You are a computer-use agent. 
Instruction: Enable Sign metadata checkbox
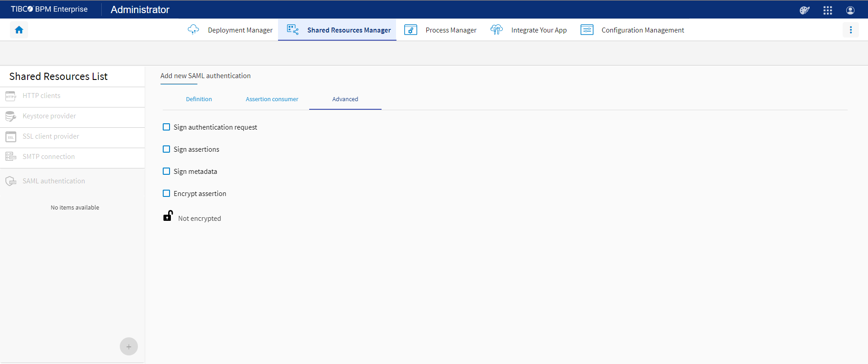[x=166, y=172]
